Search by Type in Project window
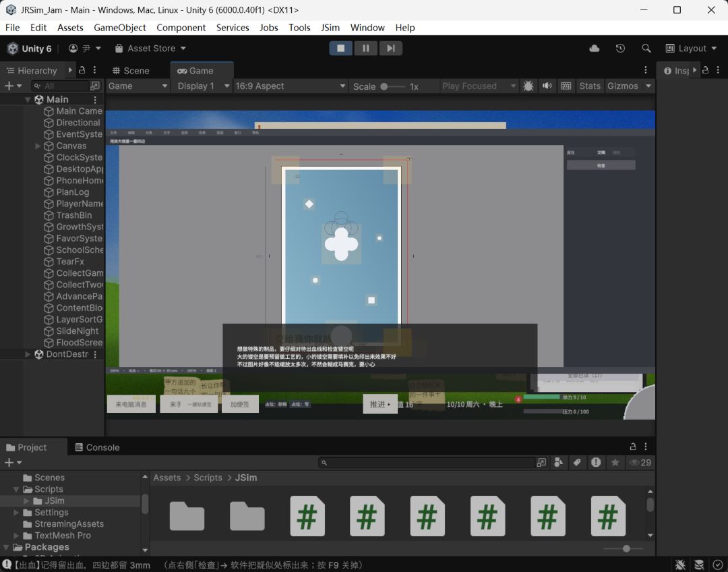Screen dimensions: 728x572 pyautogui.click(x=559, y=462)
